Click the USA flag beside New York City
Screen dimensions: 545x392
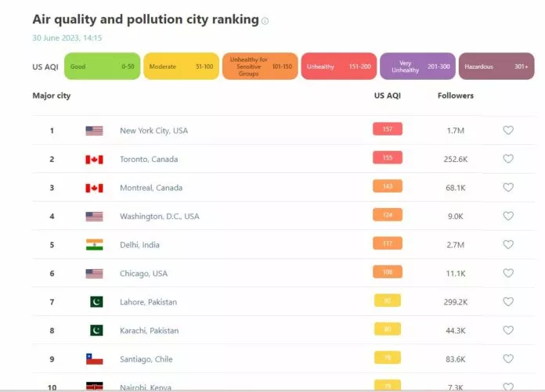94,131
